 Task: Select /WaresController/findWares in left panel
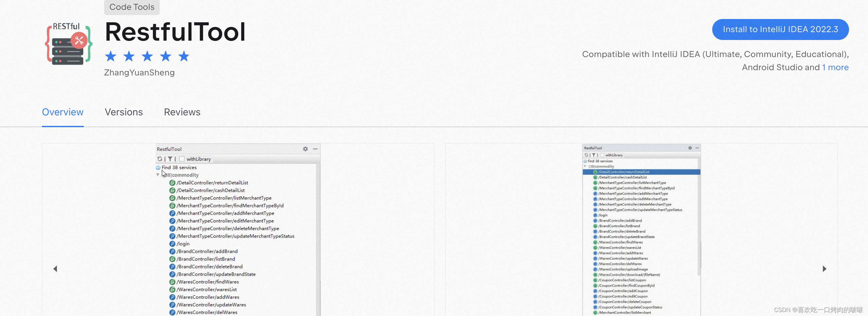208,282
